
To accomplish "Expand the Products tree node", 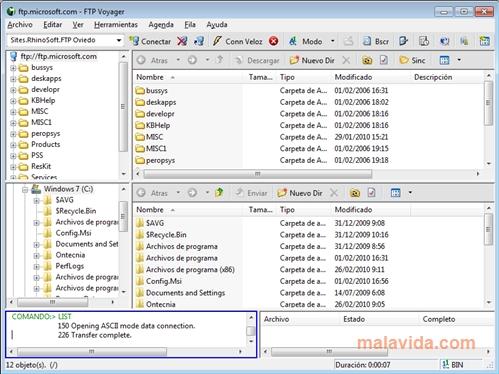I will (x=13, y=145).
